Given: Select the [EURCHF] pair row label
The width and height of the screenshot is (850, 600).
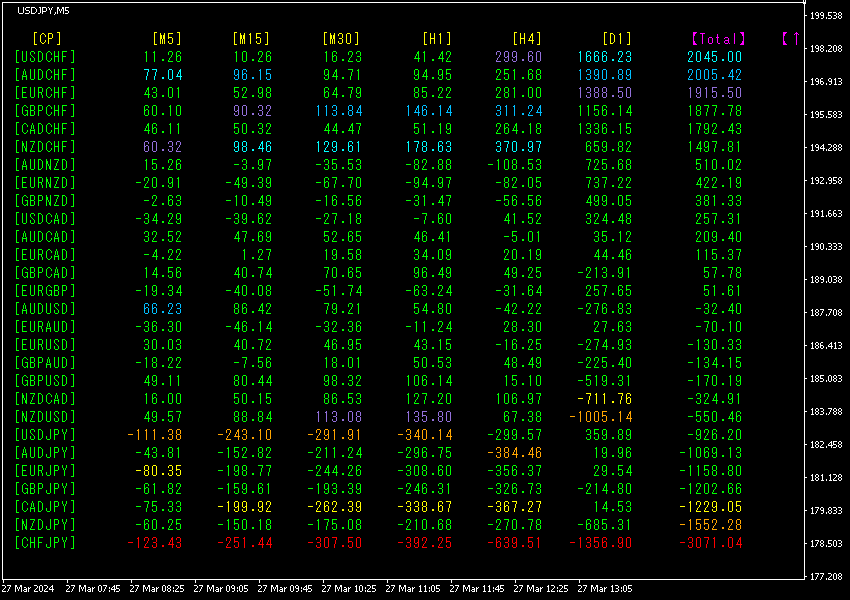Looking at the screenshot, I should [x=45, y=93].
